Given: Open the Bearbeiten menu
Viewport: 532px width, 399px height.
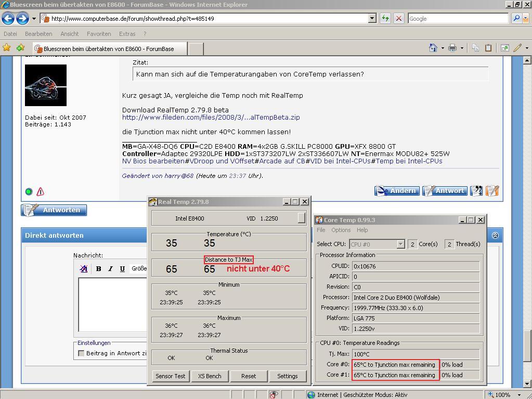Looking at the screenshot, I should point(38,34).
